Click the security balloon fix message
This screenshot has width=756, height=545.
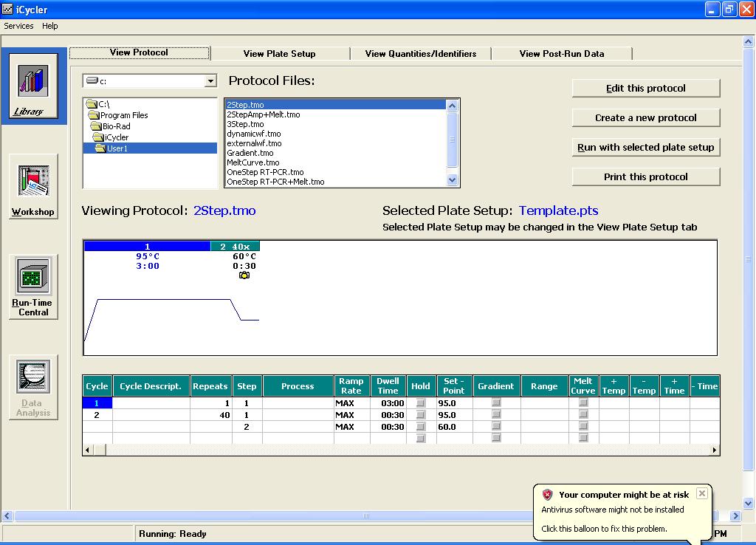click(x=604, y=529)
